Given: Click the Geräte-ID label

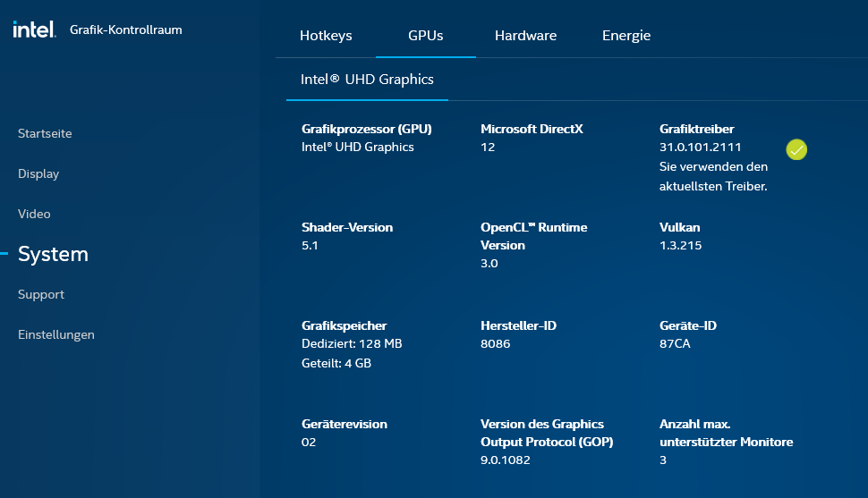Looking at the screenshot, I should pyautogui.click(x=687, y=326).
